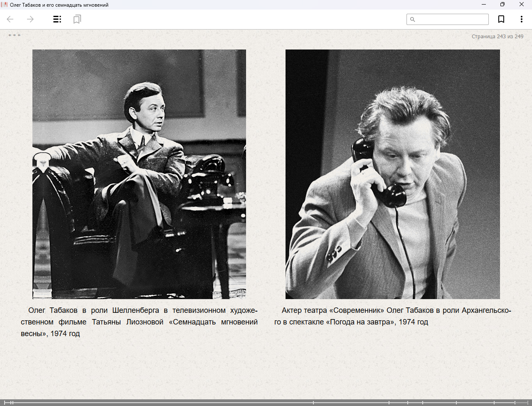
Task: Click the magnifier icon in search box
Action: pyautogui.click(x=413, y=20)
